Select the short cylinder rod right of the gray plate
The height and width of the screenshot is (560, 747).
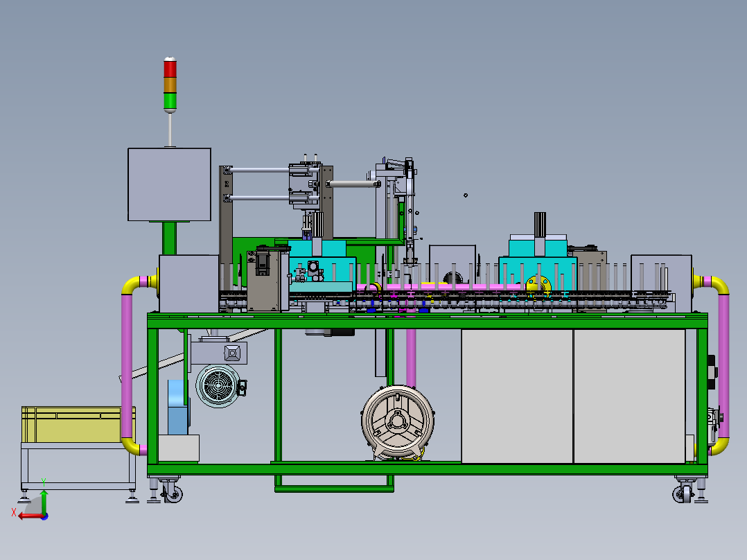353,184
